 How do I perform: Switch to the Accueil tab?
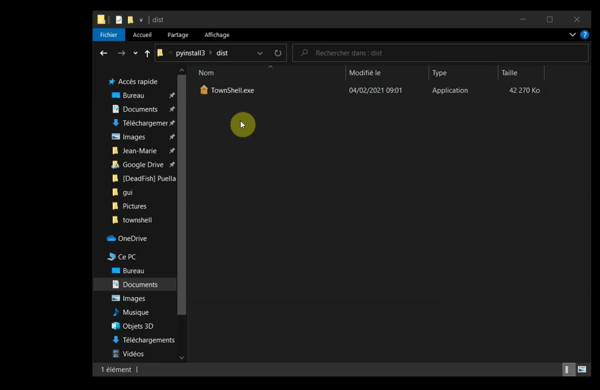pos(142,35)
